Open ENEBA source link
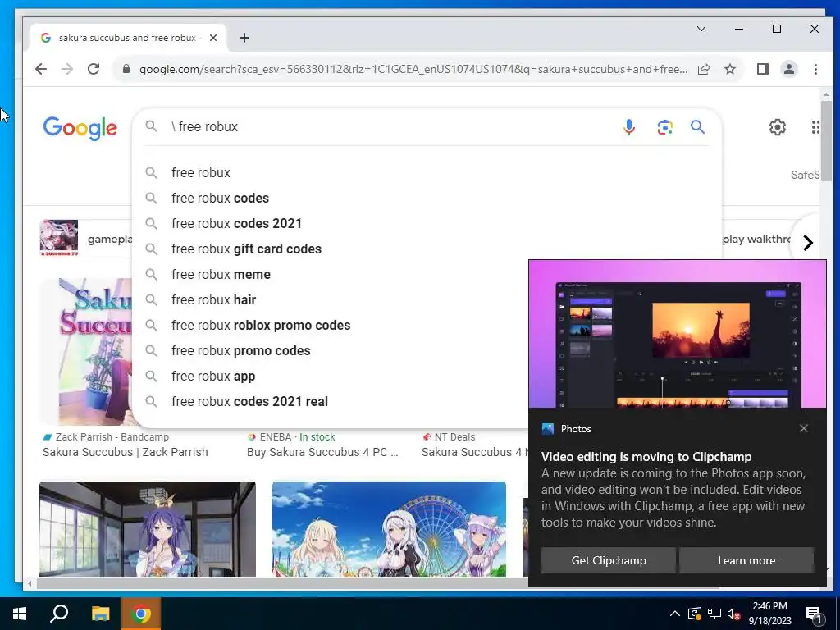The width and height of the screenshot is (840, 630). point(291,437)
